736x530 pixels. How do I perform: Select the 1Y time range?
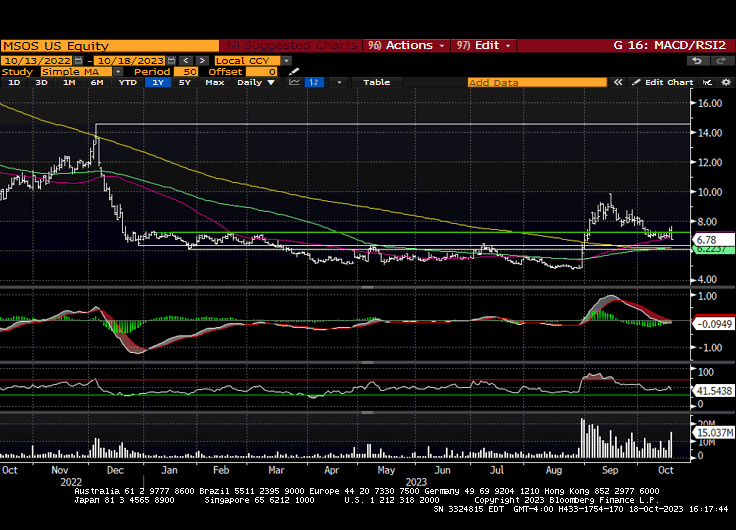(158, 82)
